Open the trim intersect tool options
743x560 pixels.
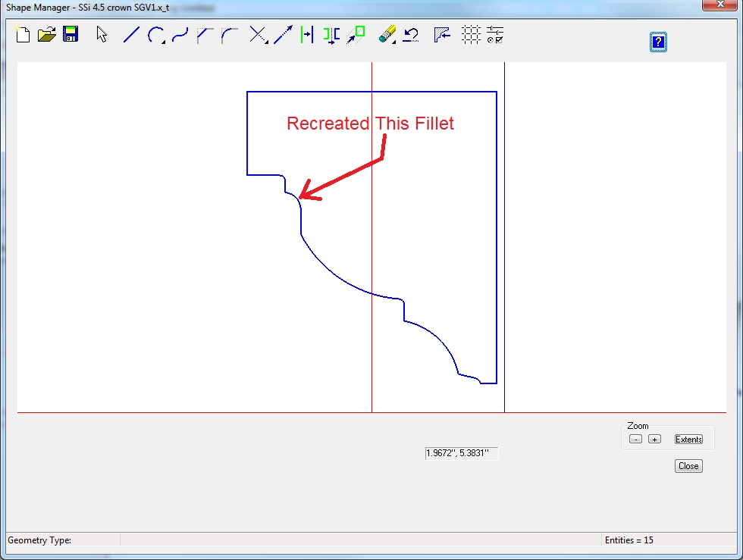point(259,35)
